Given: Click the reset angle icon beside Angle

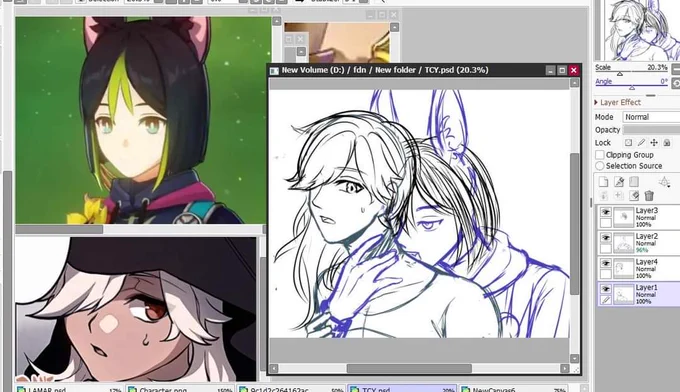Looking at the screenshot, I should (676, 83).
